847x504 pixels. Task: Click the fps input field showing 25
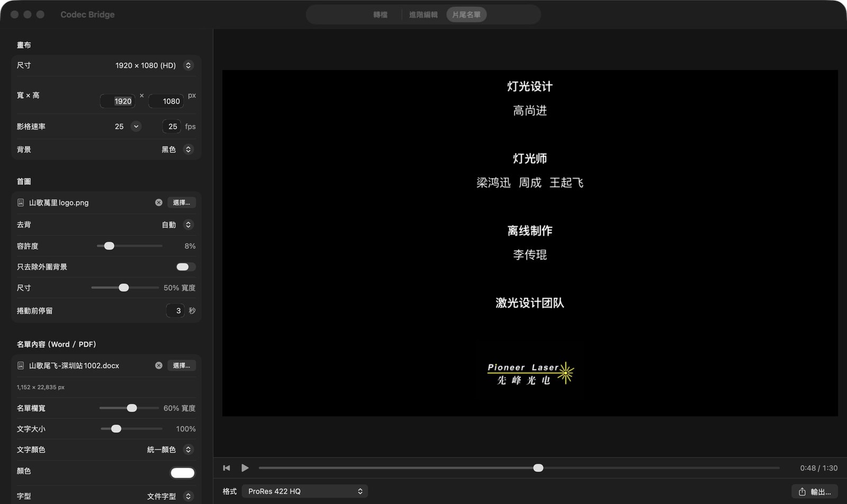(172, 127)
